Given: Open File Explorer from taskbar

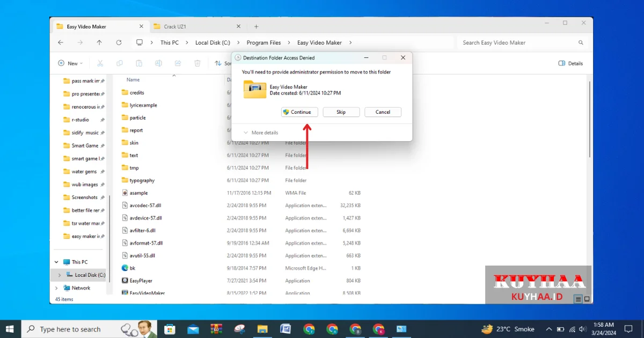Looking at the screenshot, I should [x=262, y=329].
